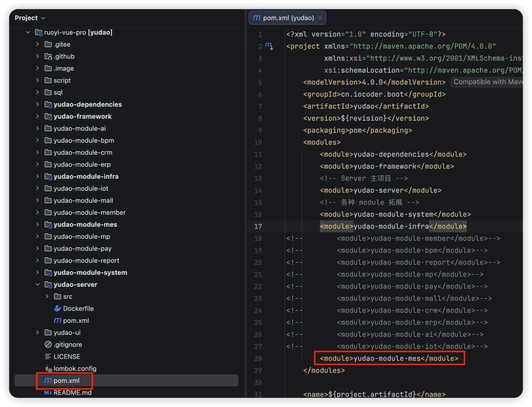532x407 pixels.
Task: Collapse the yudao-server folder
Action: click(x=38, y=284)
